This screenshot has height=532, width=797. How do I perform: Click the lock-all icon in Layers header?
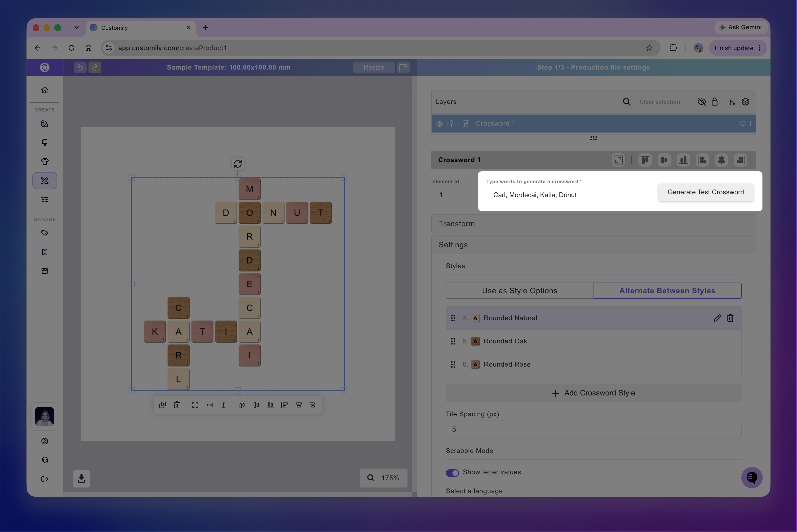715,102
